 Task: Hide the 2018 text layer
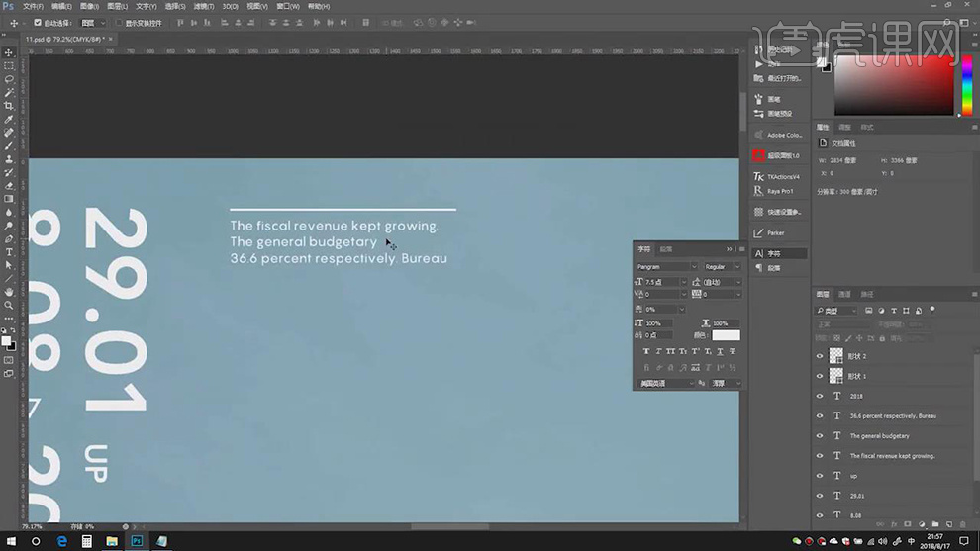tap(820, 396)
